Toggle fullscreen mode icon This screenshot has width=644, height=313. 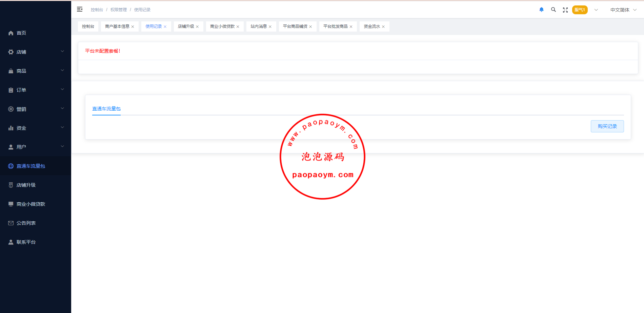(565, 10)
